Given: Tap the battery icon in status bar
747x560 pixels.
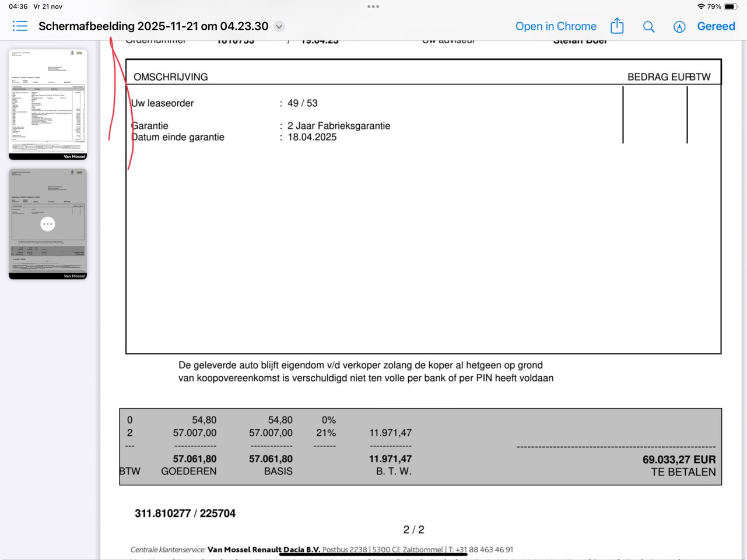Looking at the screenshot, I should point(730,6).
